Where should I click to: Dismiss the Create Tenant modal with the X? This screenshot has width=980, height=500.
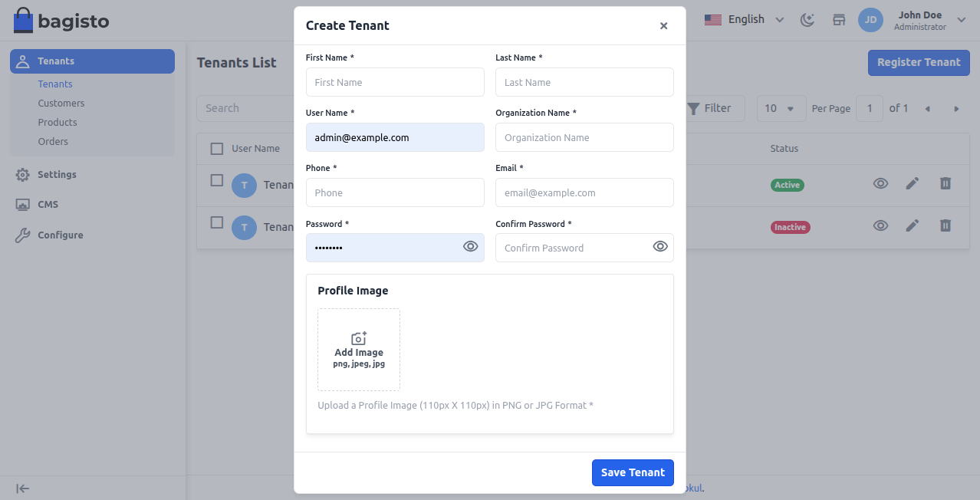(x=663, y=25)
